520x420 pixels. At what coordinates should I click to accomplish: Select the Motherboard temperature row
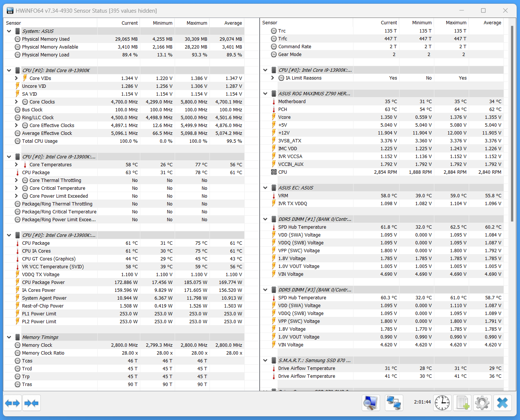point(382,102)
